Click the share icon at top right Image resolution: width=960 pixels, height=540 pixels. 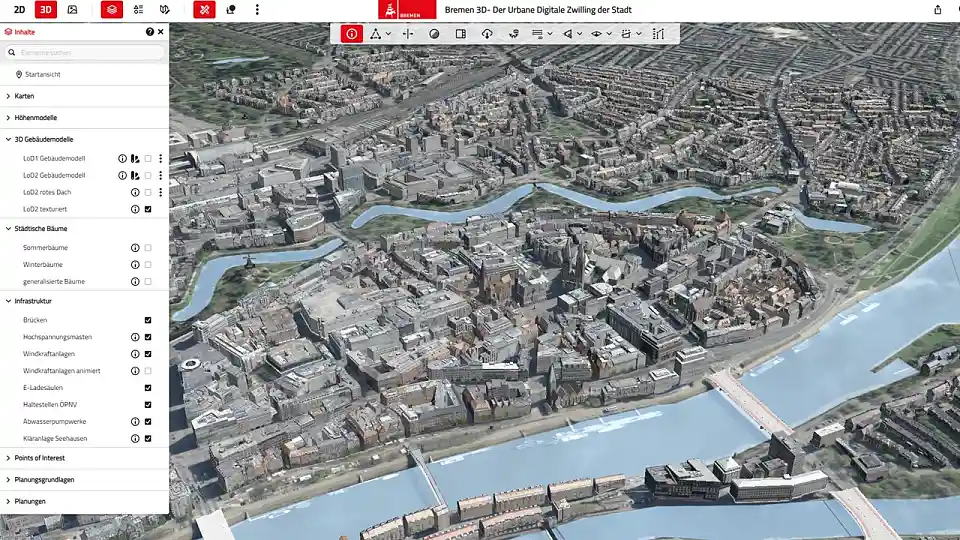[937, 10]
